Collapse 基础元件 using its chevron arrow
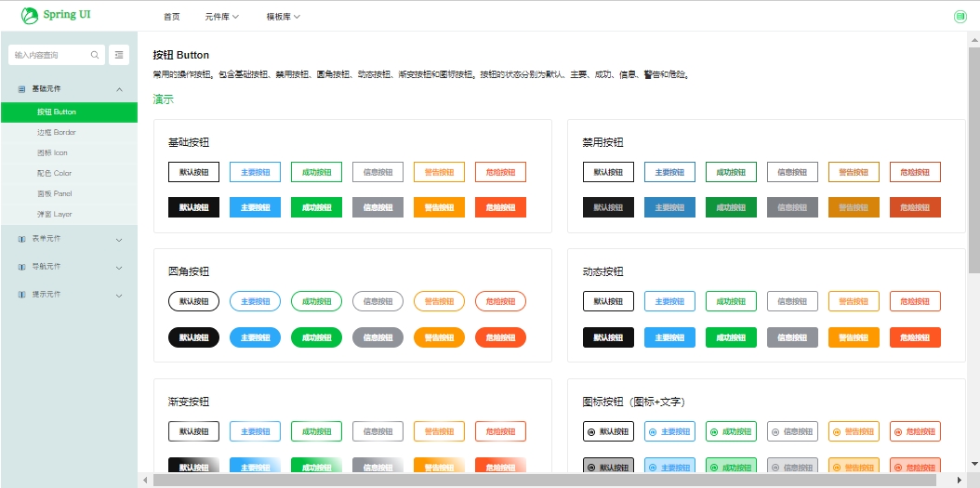The image size is (980, 488). tap(119, 89)
